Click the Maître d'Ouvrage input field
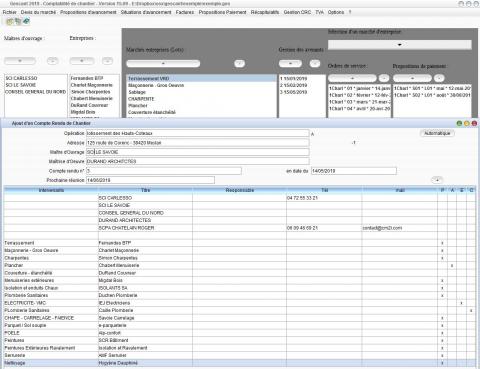The width and height of the screenshot is (480, 369). pos(197,152)
